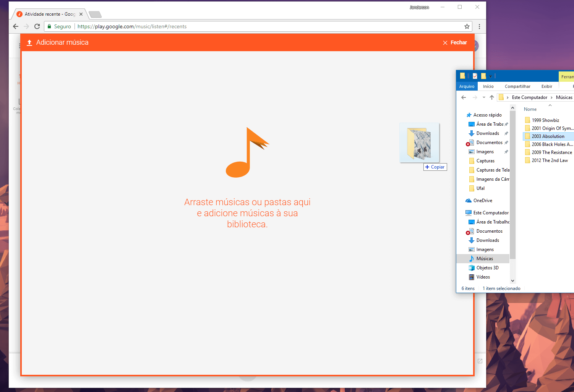
Task: Select the 1999 Showbiz folder
Action: pos(546,120)
